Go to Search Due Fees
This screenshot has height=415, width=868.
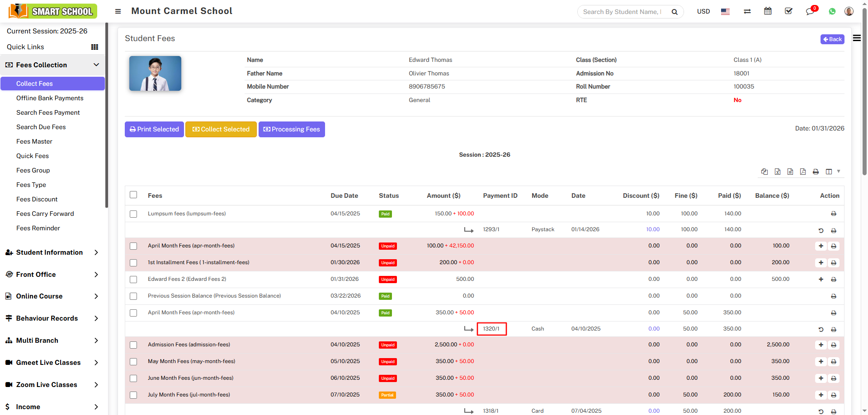point(41,127)
